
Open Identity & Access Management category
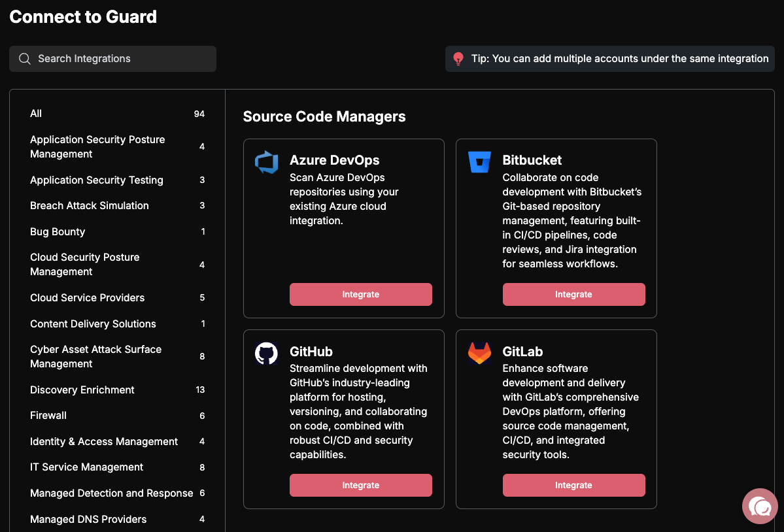coord(117,442)
